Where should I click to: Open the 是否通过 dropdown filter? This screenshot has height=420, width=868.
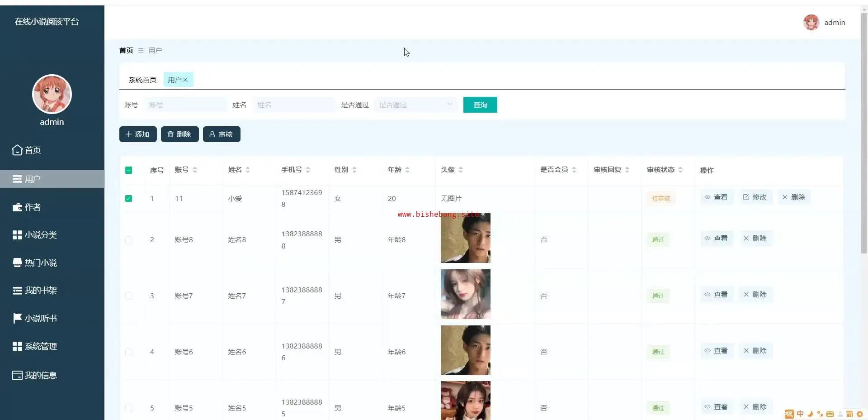tap(415, 105)
